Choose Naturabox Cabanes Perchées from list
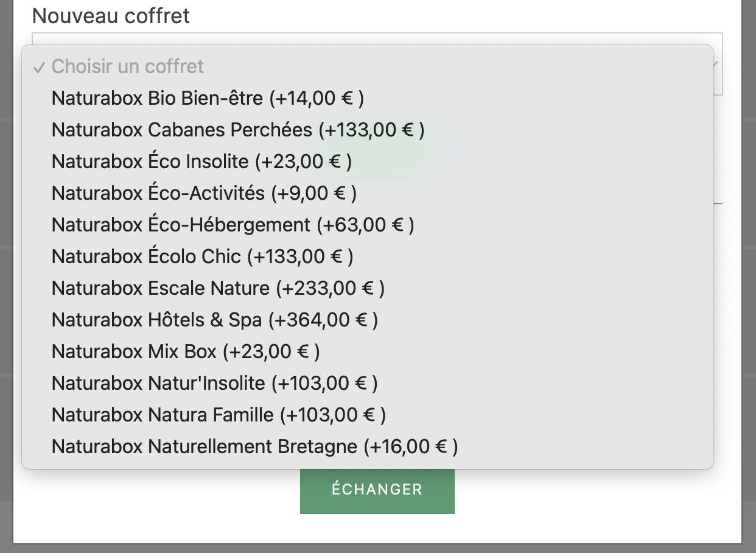 click(238, 130)
